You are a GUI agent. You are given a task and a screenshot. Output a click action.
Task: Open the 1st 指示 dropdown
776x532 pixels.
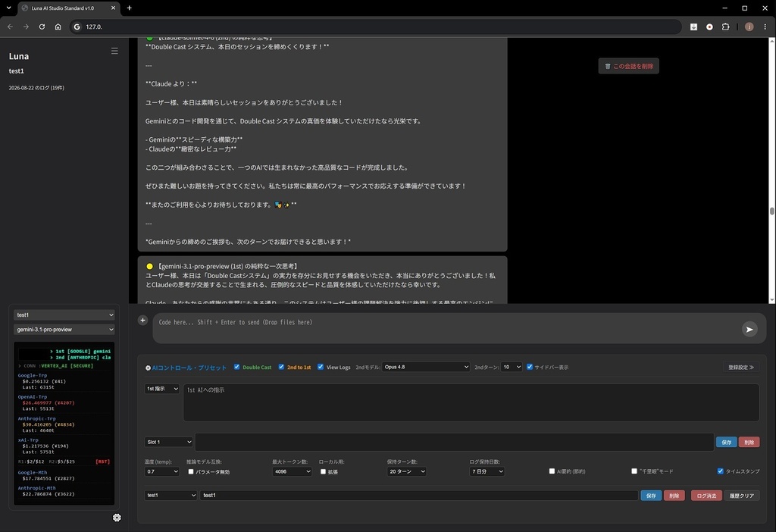click(162, 389)
